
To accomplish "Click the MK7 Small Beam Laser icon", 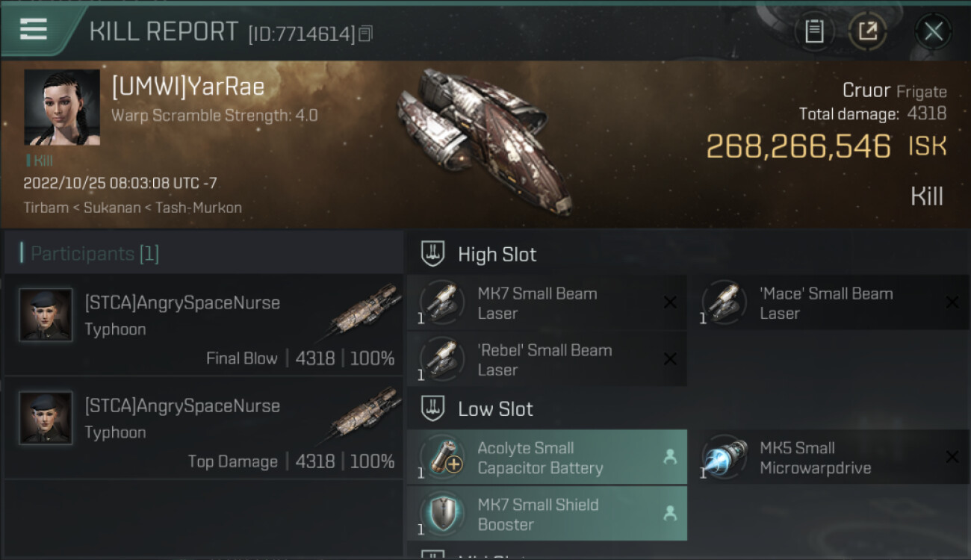I will 442,302.
